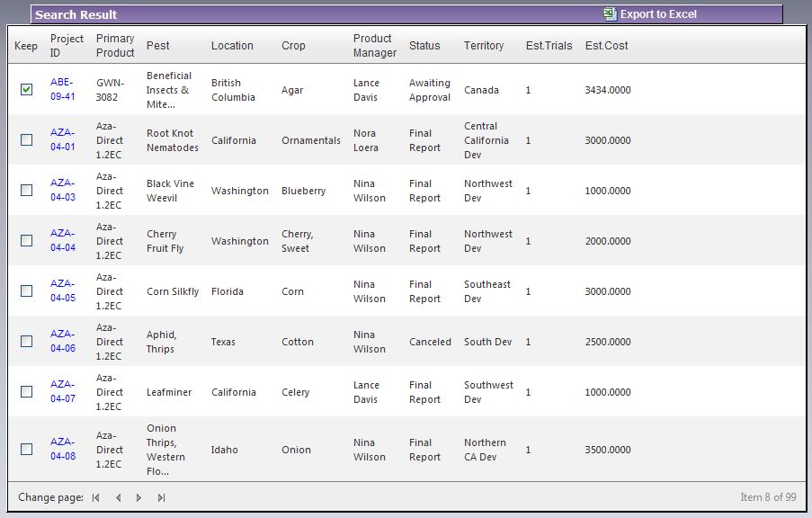Image resolution: width=812 pixels, height=518 pixels.
Task: Select the Cherry, Sweet crop cell
Action: (298, 240)
